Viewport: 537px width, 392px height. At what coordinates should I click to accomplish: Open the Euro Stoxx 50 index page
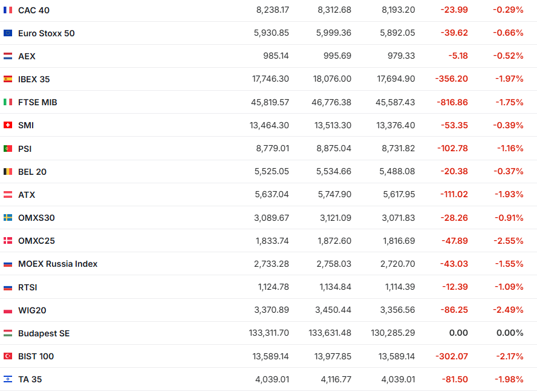point(47,33)
